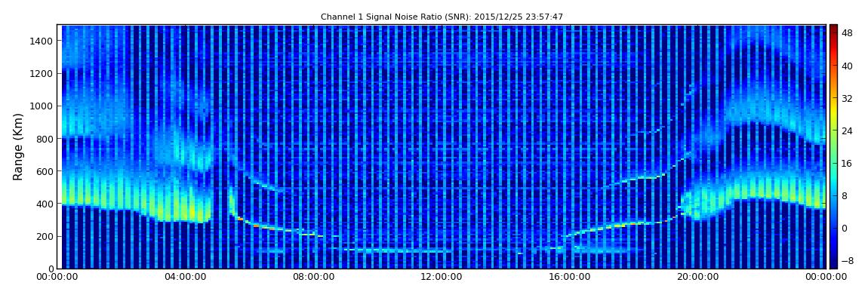The image size is (868, 307).
Task: Click the Range (Km) axis label
Action: (18, 146)
